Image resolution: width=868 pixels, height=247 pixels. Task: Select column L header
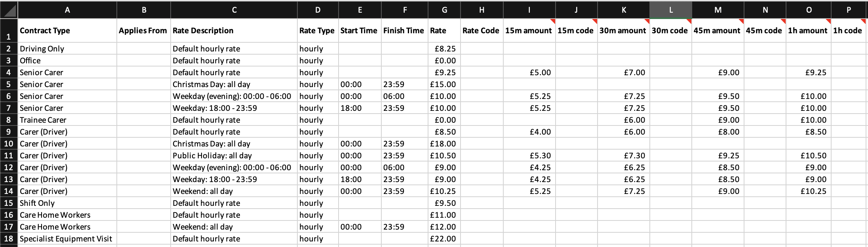pos(671,10)
